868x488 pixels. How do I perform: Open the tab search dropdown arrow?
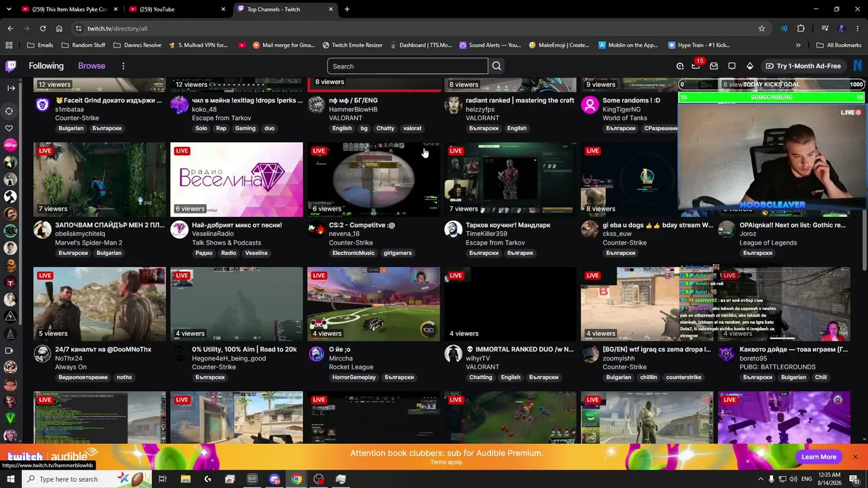pos(9,9)
